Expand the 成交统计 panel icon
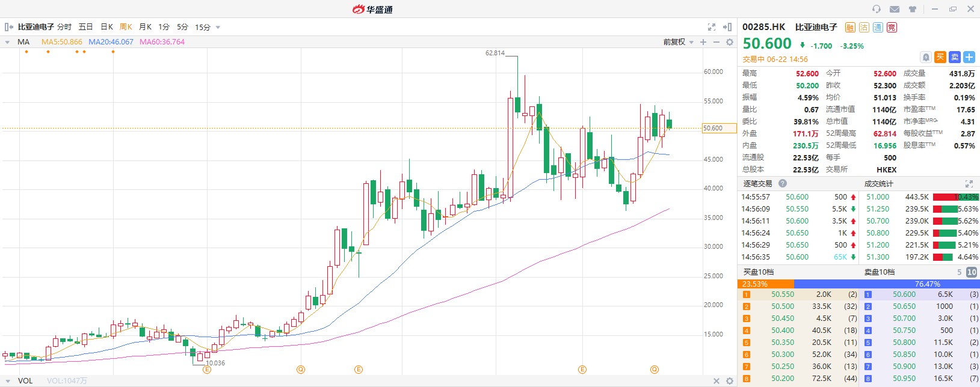The height and width of the screenshot is (387, 980). click(x=969, y=184)
